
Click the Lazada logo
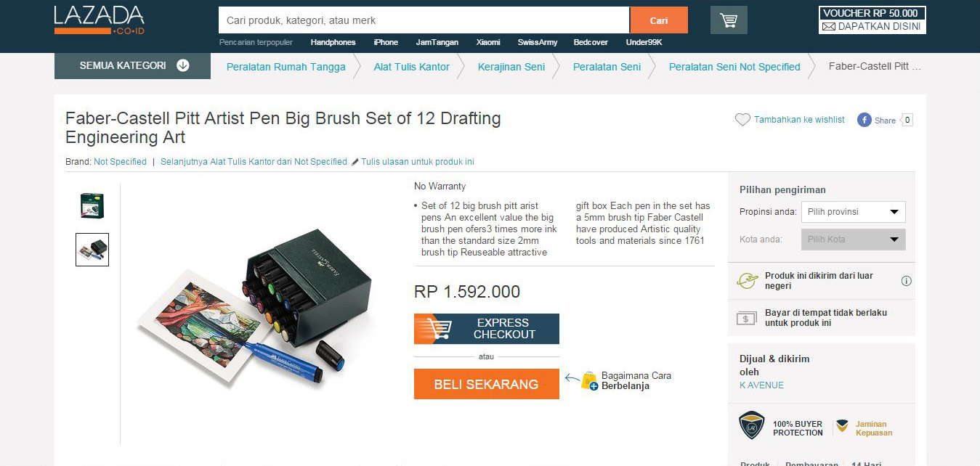pyautogui.click(x=99, y=20)
